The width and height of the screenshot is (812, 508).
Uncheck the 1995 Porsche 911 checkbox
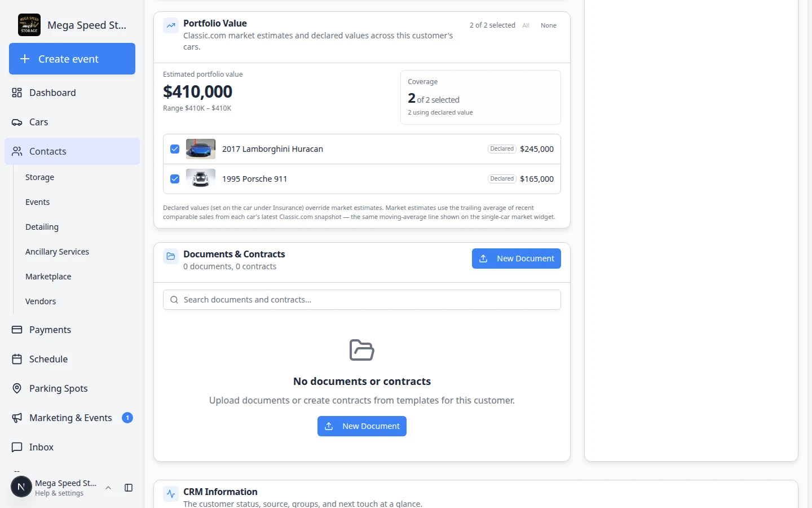[x=175, y=179]
